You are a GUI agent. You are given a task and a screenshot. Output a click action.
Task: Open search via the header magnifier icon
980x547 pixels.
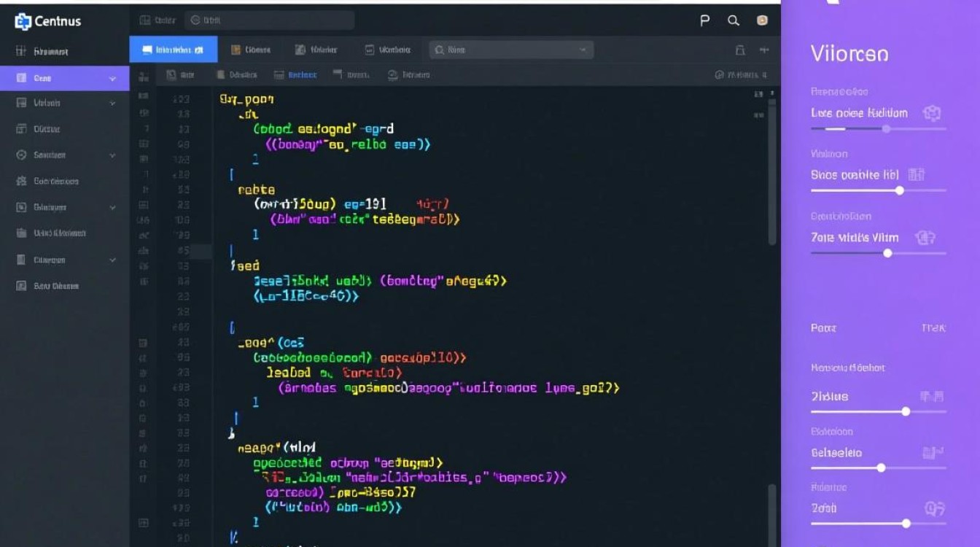[x=734, y=21]
